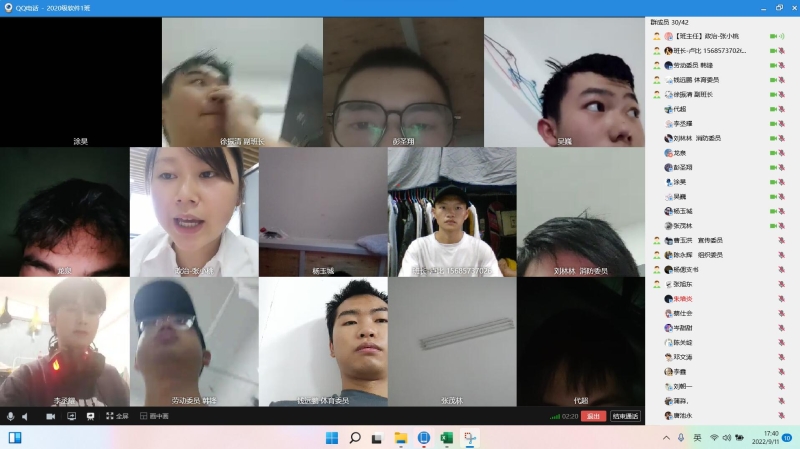
Task: Click muted mic icon beside 代超
Action: (782, 109)
